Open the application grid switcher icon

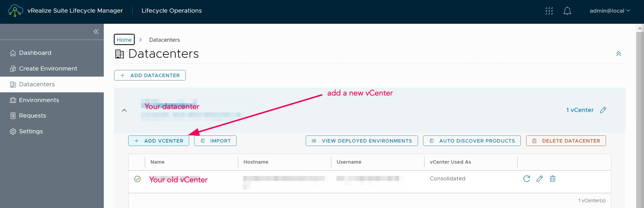click(x=549, y=11)
